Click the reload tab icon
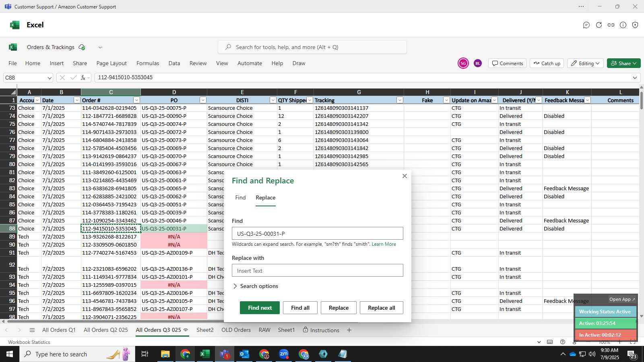The image size is (644, 362). coord(599,25)
